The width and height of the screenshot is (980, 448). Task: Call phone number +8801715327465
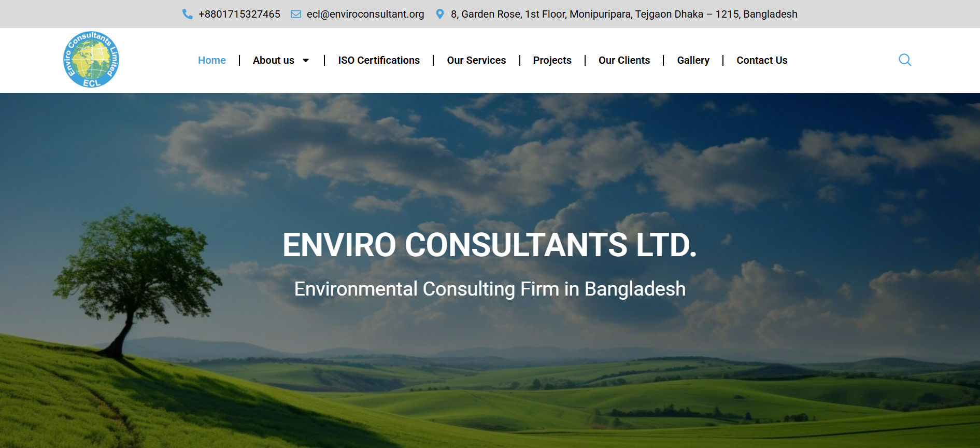tap(239, 14)
